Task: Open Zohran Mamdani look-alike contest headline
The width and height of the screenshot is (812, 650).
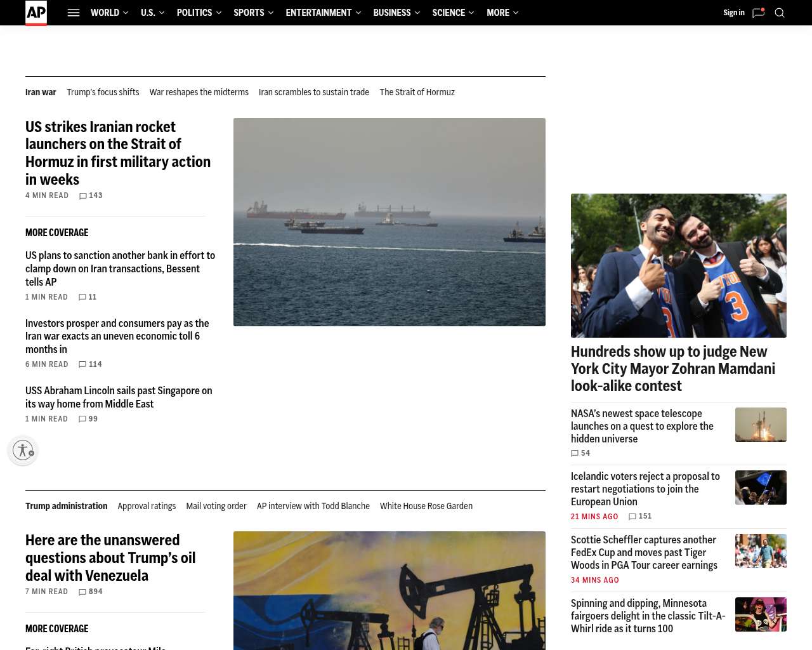Action: [x=673, y=369]
